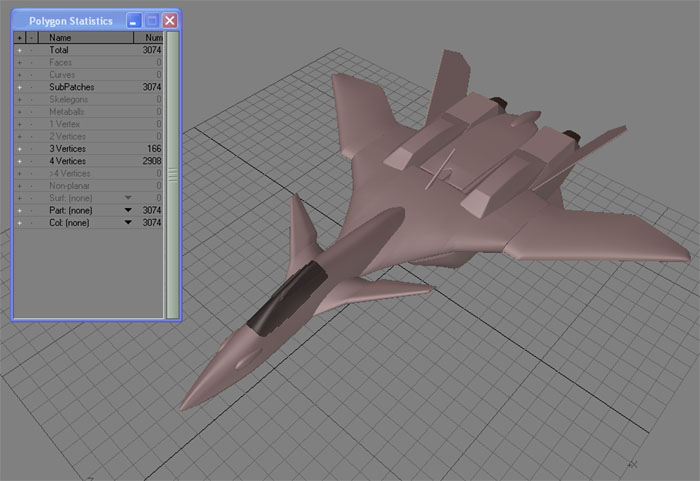Click the Curves row label
700x481 pixels.
pyautogui.click(x=62, y=75)
